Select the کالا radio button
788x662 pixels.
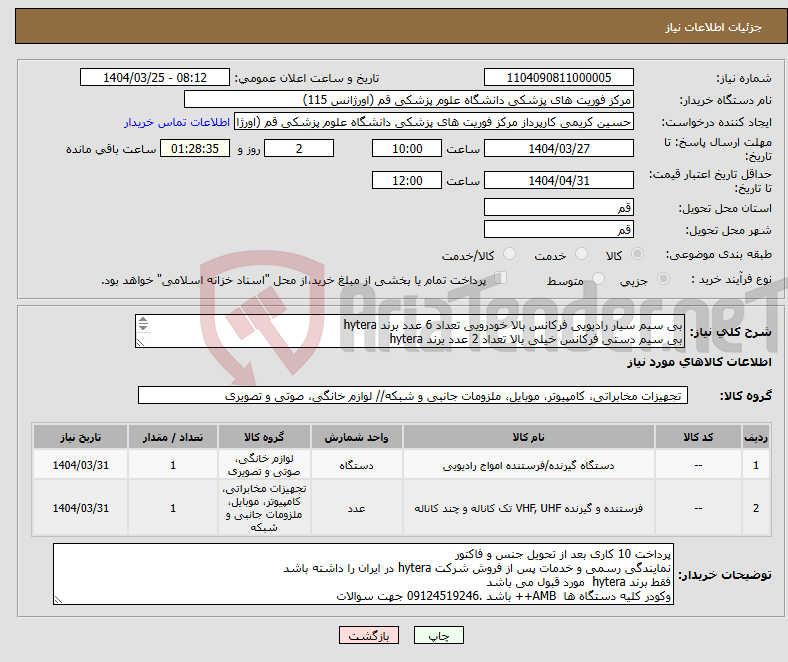[x=637, y=254]
